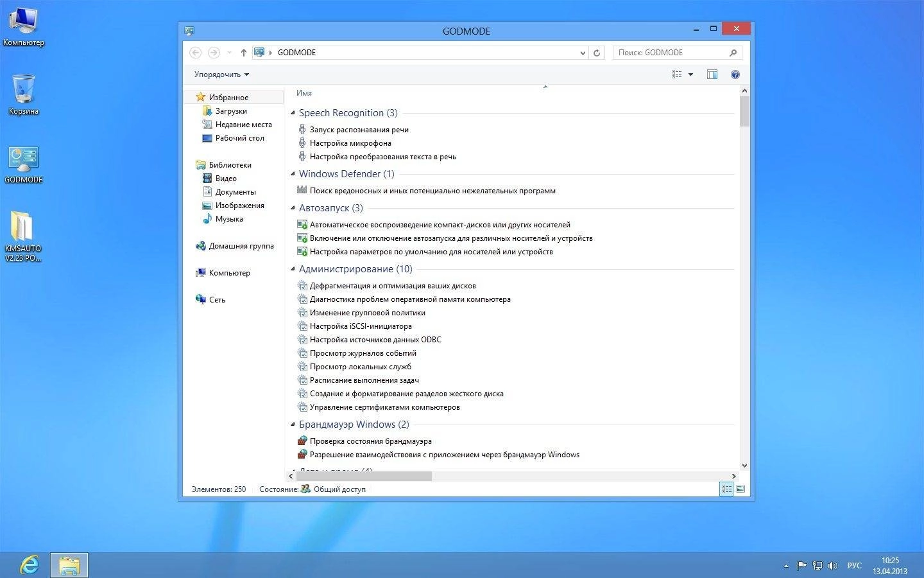Click the change view icon
This screenshot has height=578, width=924.
pos(677,74)
